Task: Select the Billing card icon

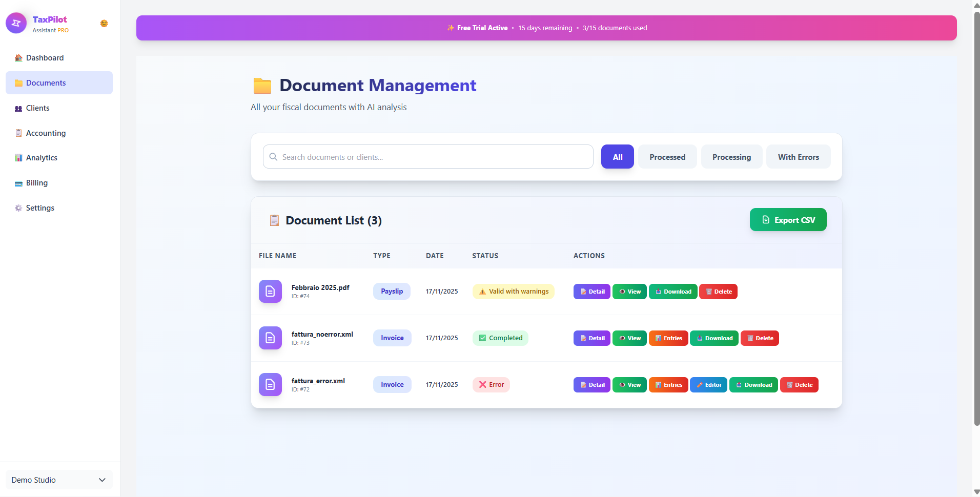Action: coord(18,182)
